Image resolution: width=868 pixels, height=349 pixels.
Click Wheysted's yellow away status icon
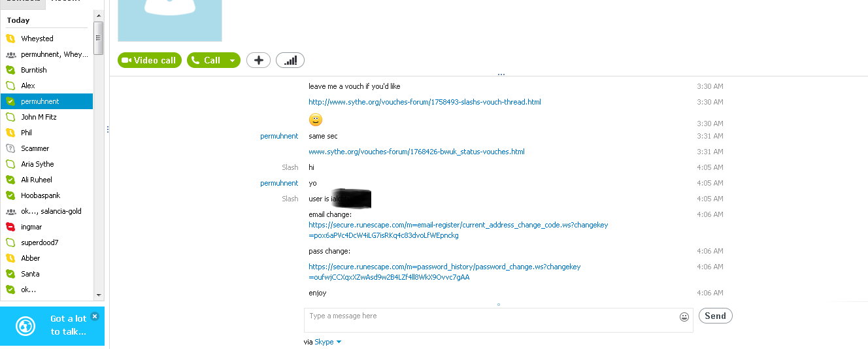pyautogui.click(x=10, y=39)
